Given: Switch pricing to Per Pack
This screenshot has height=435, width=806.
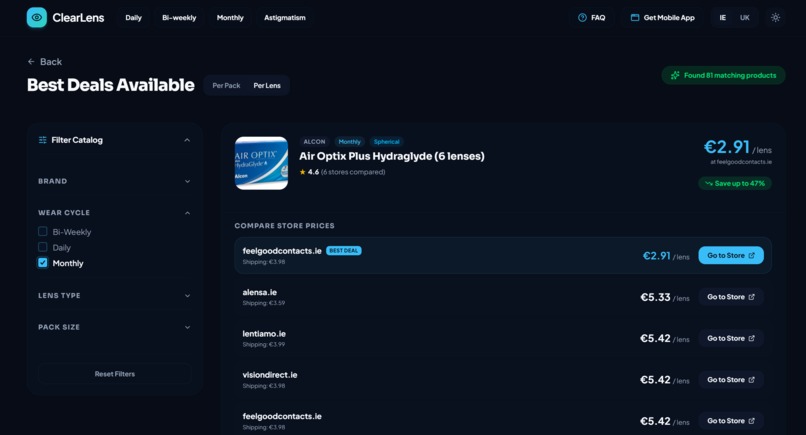Looking at the screenshot, I should pyautogui.click(x=226, y=85).
